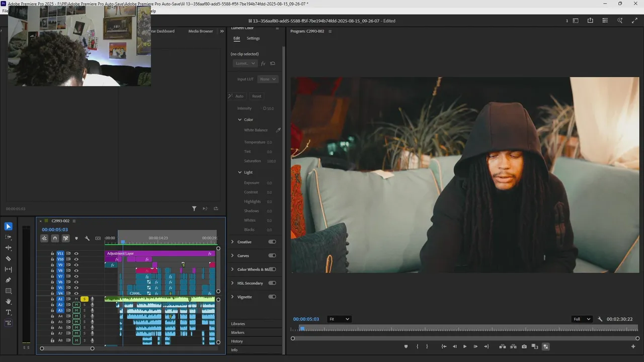Screen dimensions: 644x362
Task: Hide track V11 with eye icon
Action: 76,253
